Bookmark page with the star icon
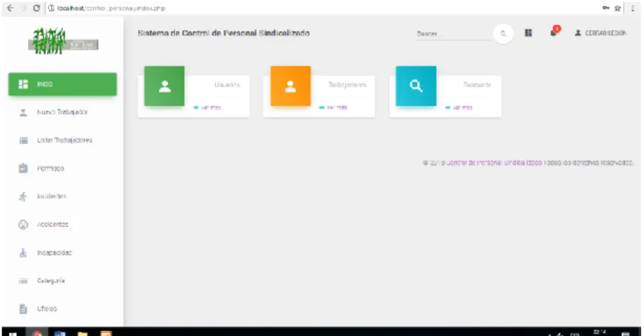 (x=617, y=8)
